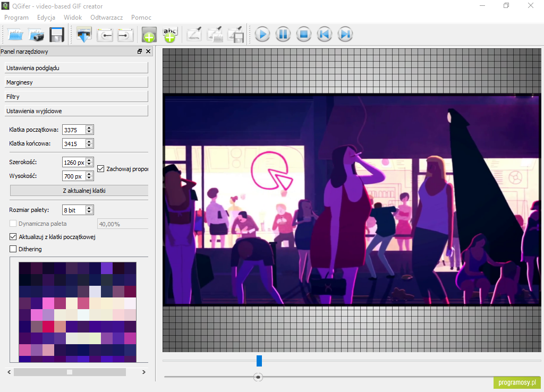
Task: Expand the Filtry section
Action: (76, 97)
